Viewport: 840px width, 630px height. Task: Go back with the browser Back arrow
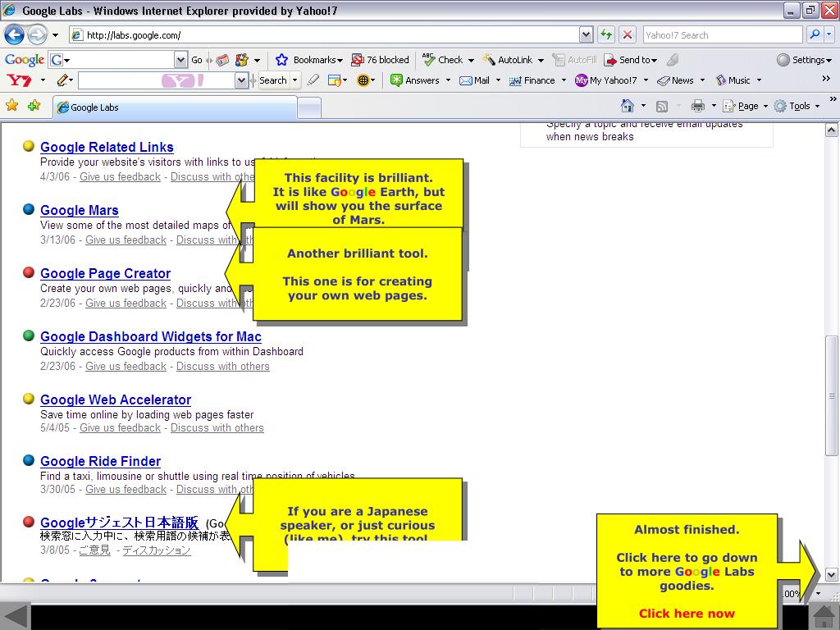click(x=15, y=35)
